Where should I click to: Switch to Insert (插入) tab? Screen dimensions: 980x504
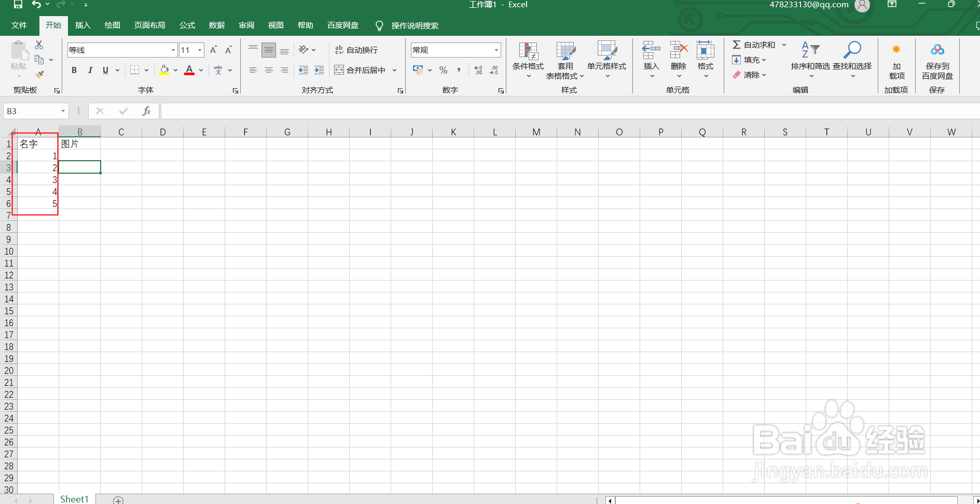(82, 25)
